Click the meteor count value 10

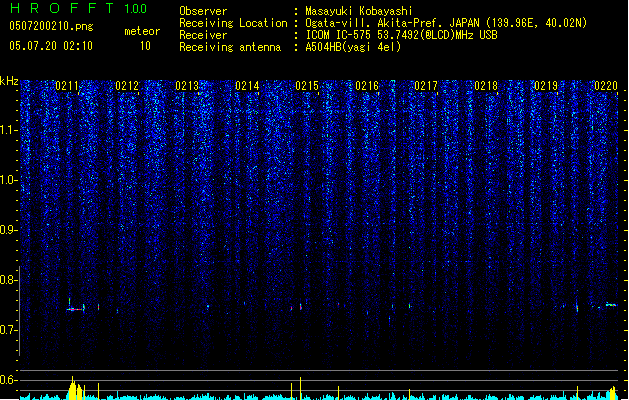(145, 46)
